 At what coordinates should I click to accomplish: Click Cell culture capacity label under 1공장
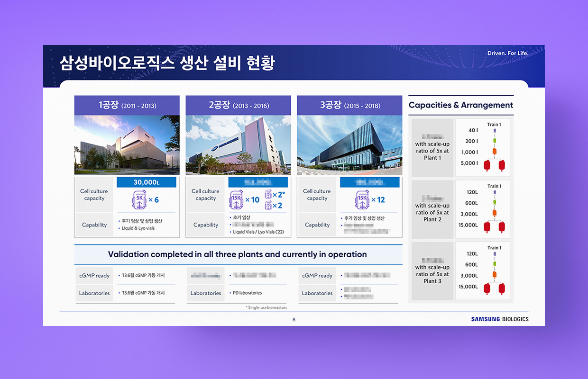pyautogui.click(x=94, y=195)
